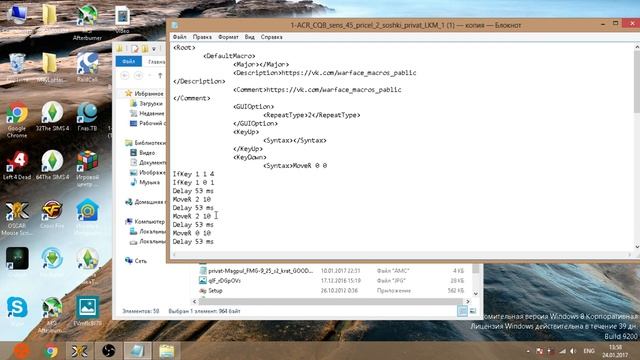Click the RepeatType line in Notepad
The image size is (640, 360).
click(312, 115)
